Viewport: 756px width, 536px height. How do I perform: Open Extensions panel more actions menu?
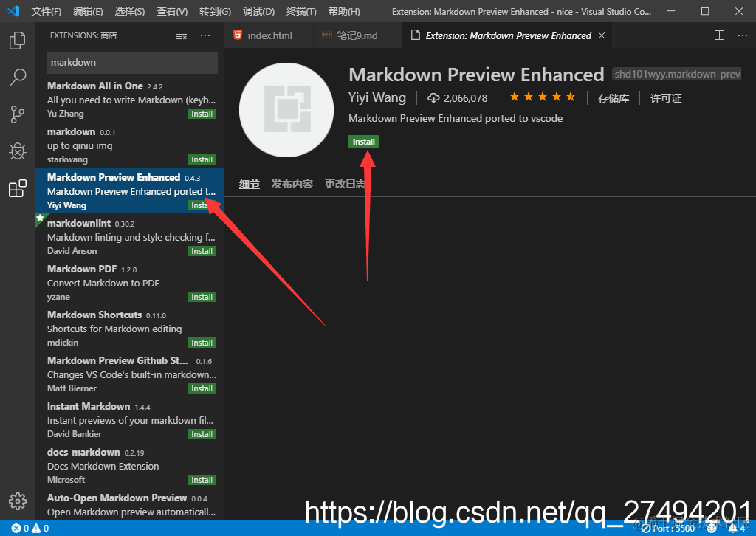[x=205, y=35]
